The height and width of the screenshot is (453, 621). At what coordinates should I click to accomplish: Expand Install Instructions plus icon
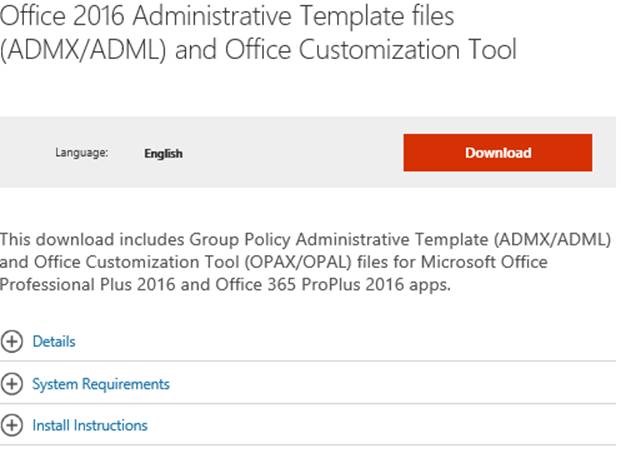click(12, 426)
